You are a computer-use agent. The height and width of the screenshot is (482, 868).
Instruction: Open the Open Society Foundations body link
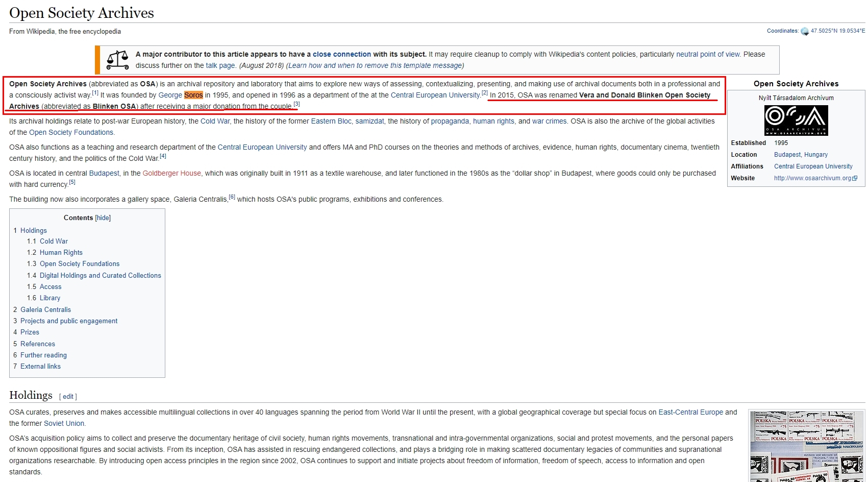point(71,132)
